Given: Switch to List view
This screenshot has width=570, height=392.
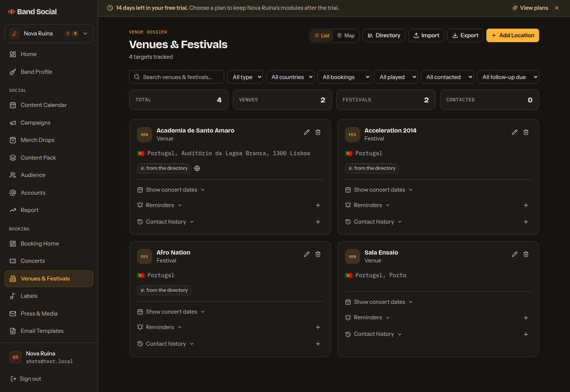Looking at the screenshot, I should (x=322, y=35).
